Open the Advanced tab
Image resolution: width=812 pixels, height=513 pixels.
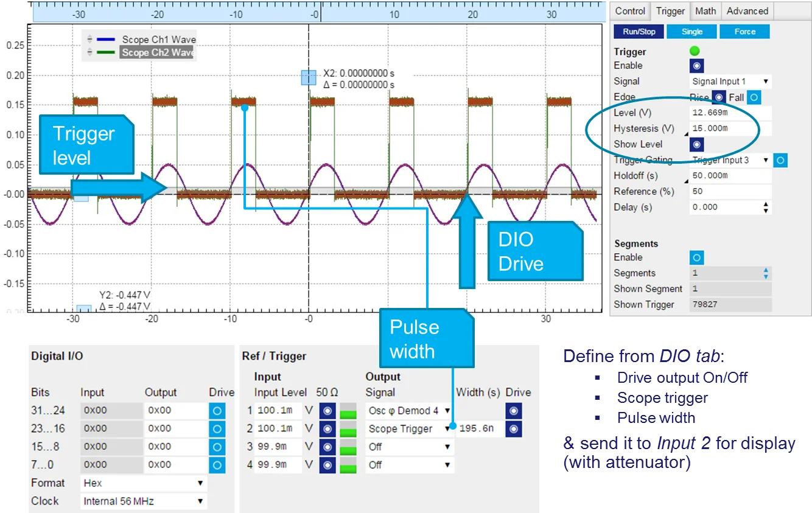pyautogui.click(x=747, y=11)
